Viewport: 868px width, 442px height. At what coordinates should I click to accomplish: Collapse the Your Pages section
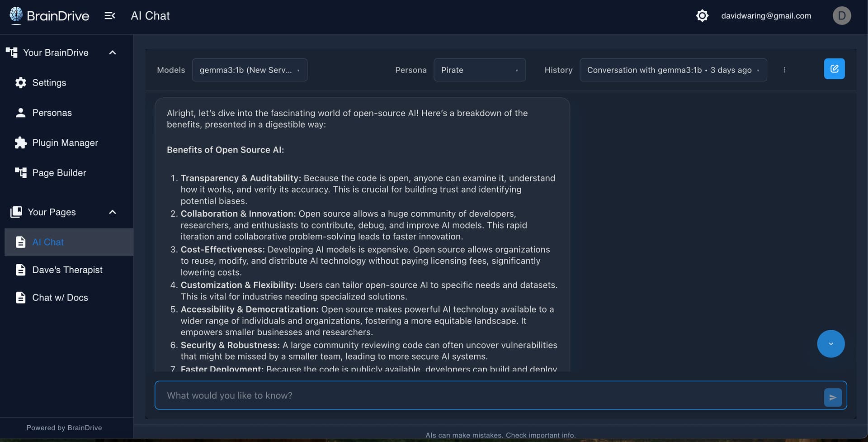(113, 212)
